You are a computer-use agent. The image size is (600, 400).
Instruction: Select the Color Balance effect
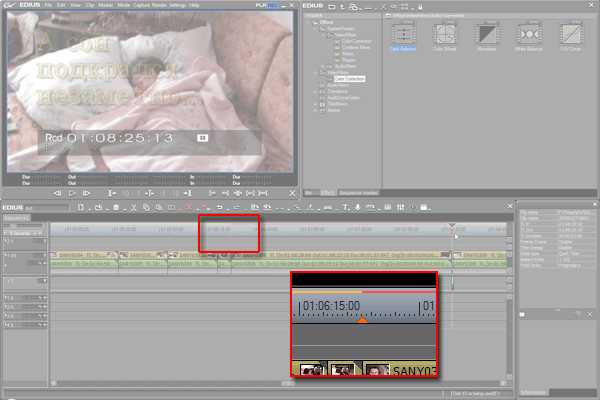click(403, 36)
